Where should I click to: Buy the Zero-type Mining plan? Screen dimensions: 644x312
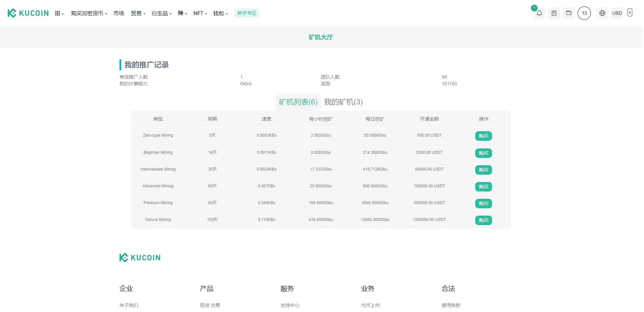[x=483, y=136]
